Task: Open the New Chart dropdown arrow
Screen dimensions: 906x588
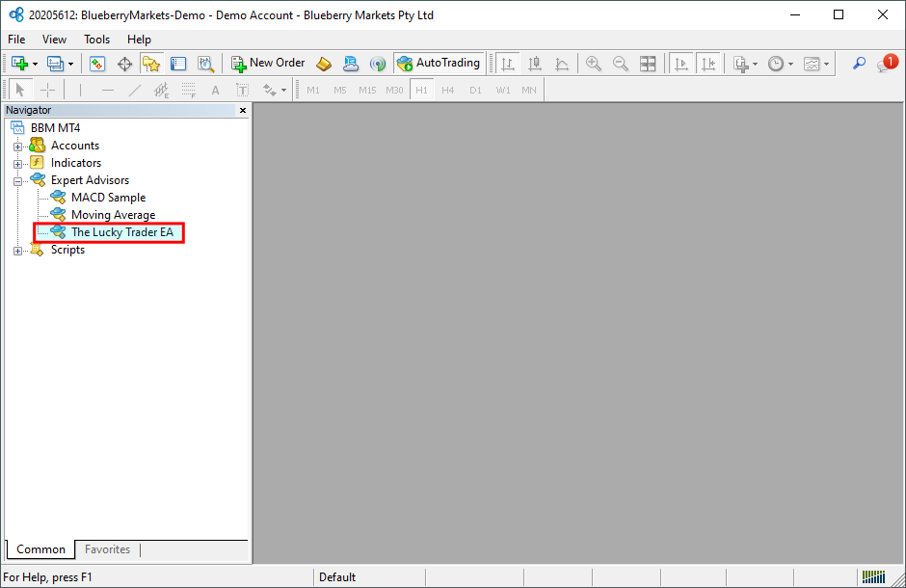Action: (x=36, y=64)
